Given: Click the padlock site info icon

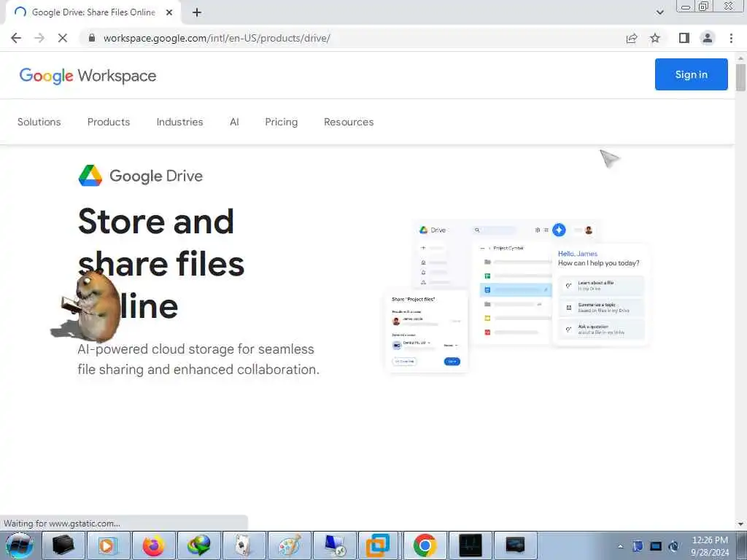Looking at the screenshot, I should 92,38.
